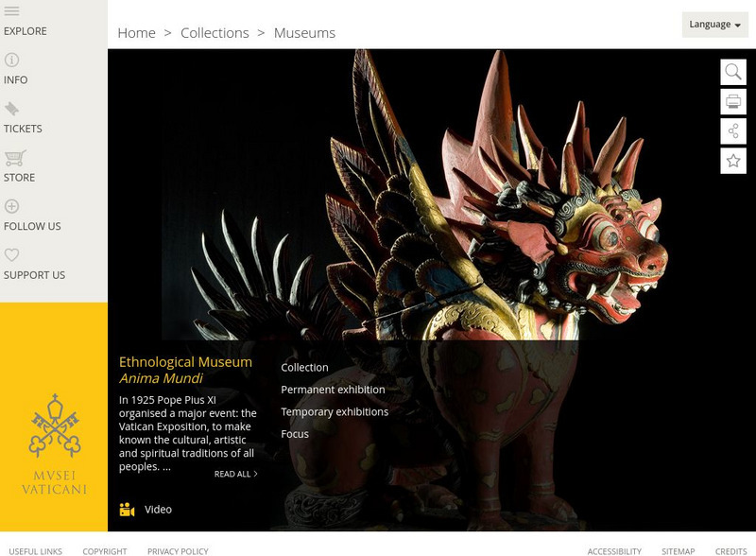Go to Collections in the breadcrumb
Image resolution: width=756 pixels, height=556 pixels.
[215, 32]
